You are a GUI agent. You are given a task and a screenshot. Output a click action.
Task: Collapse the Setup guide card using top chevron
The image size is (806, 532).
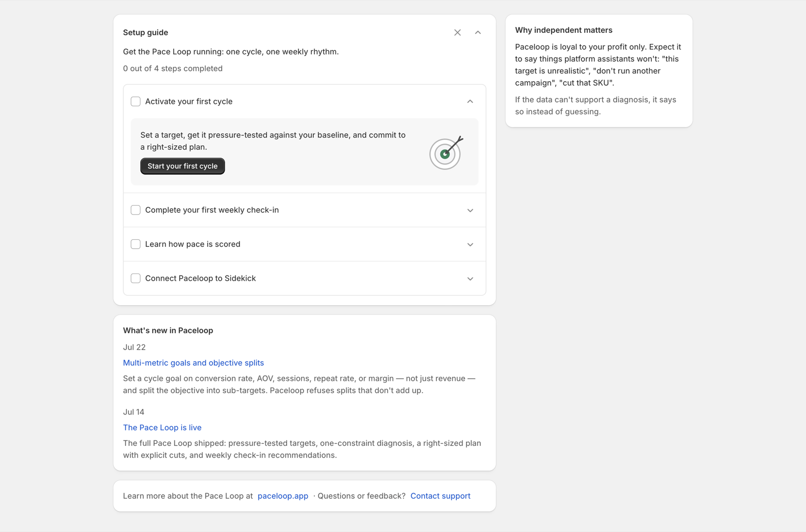478,32
